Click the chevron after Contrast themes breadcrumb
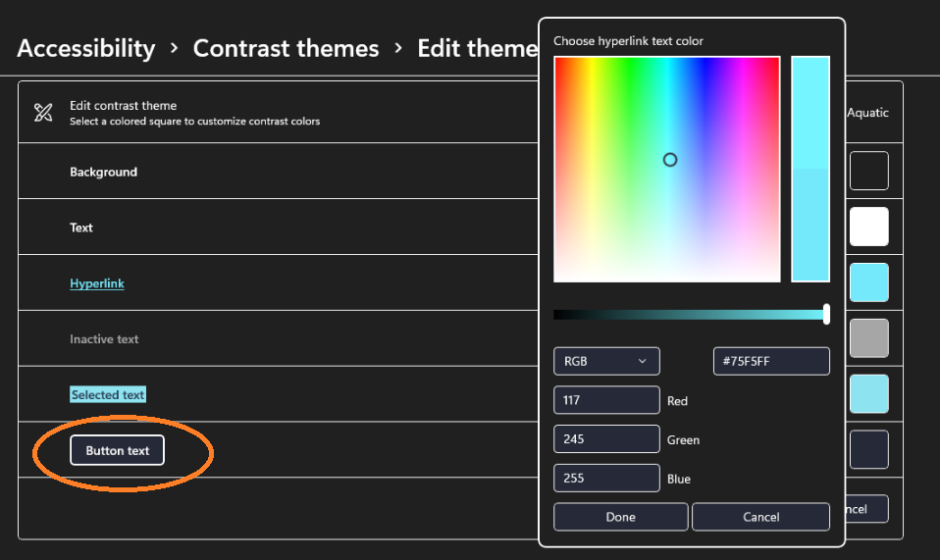This screenshot has height=560, width=940. (x=398, y=48)
